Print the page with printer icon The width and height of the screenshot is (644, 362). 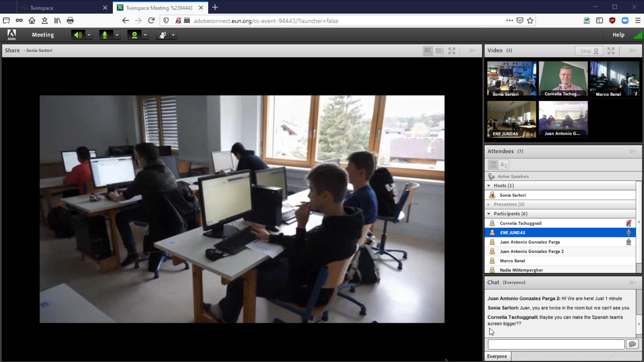(70, 21)
